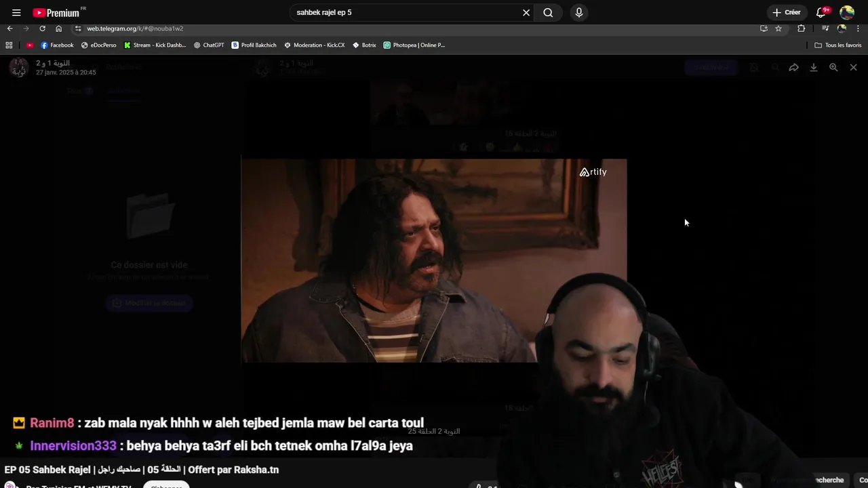868x488 pixels.
Task: Clear the YouTube search query with X
Action: pyautogui.click(x=526, y=12)
